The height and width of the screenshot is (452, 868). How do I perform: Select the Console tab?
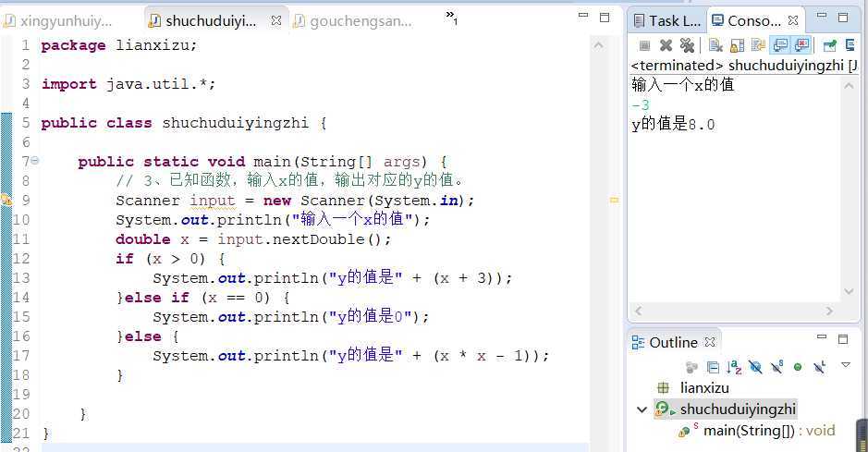point(746,21)
